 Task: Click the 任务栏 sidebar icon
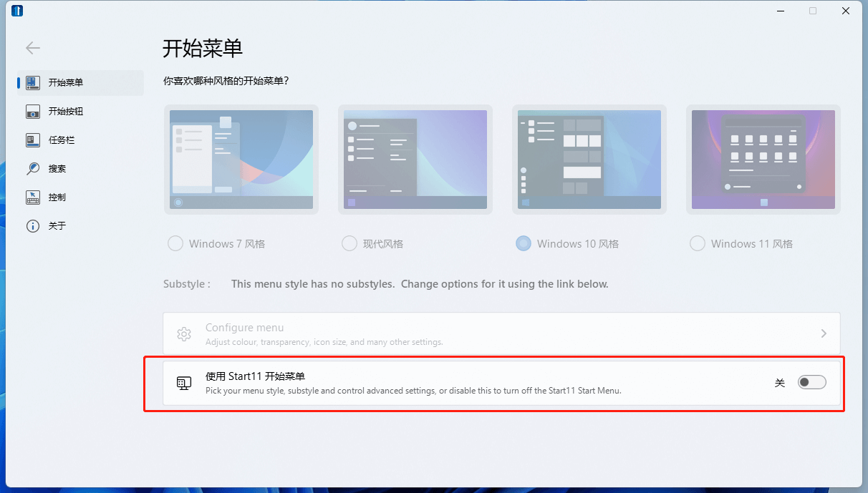32,140
